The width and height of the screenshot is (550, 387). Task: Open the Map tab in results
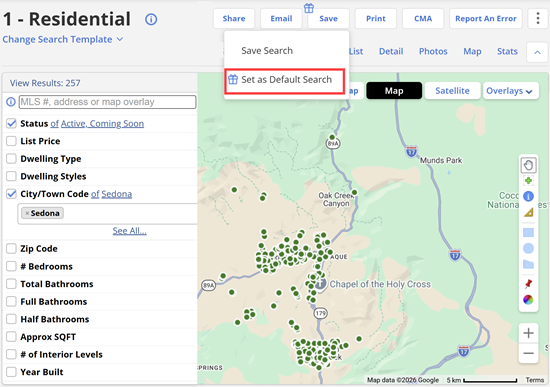click(x=472, y=52)
